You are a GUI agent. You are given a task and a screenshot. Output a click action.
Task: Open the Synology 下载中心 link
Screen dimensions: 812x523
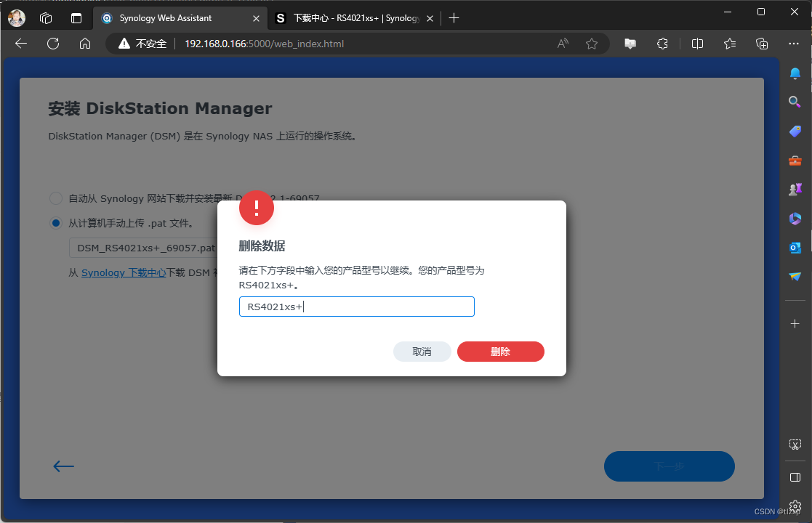point(124,272)
